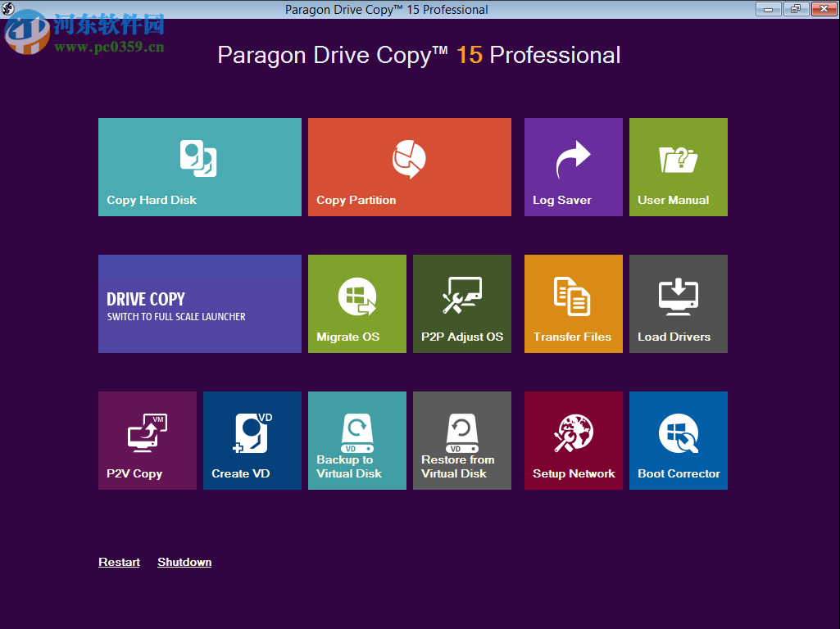This screenshot has width=840, height=629.
Task: Click the Create VD tile
Action: (x=252, y=441)
